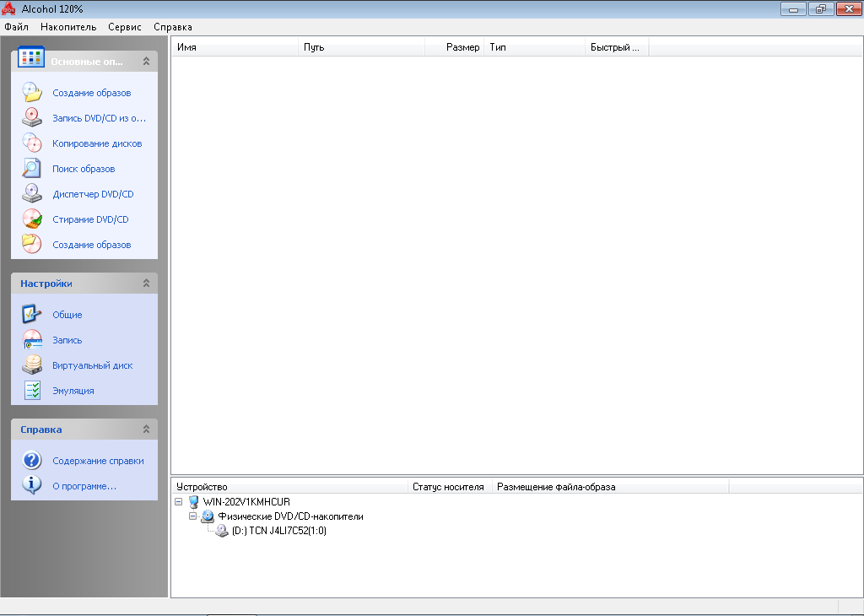Open first Создание образов link
The height and width of the screenshot is (616, 864).
(x=92, y=93)
